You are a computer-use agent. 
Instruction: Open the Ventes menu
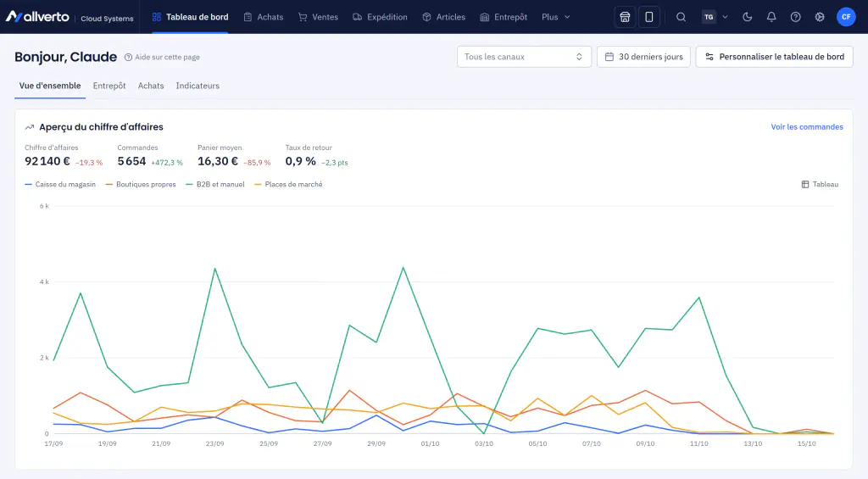[318, 17]
